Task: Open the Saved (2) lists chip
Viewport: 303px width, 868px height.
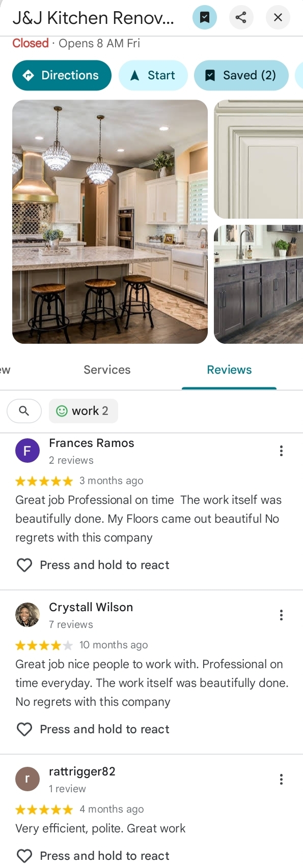Action: 241,75
